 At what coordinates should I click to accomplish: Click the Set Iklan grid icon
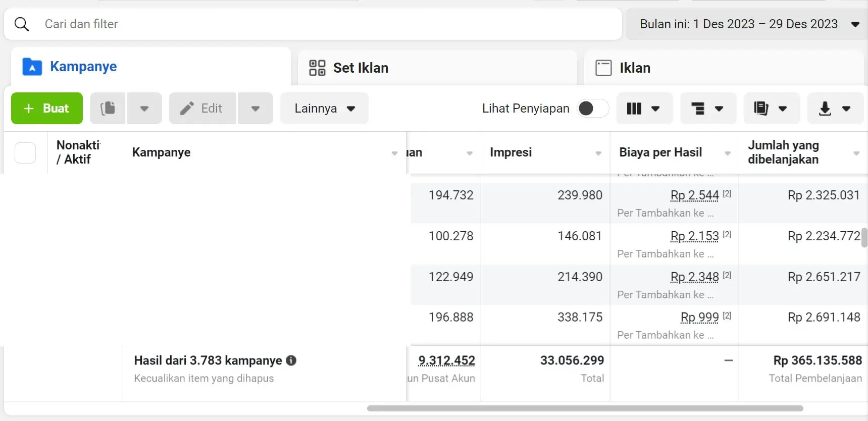click(317, 68)
